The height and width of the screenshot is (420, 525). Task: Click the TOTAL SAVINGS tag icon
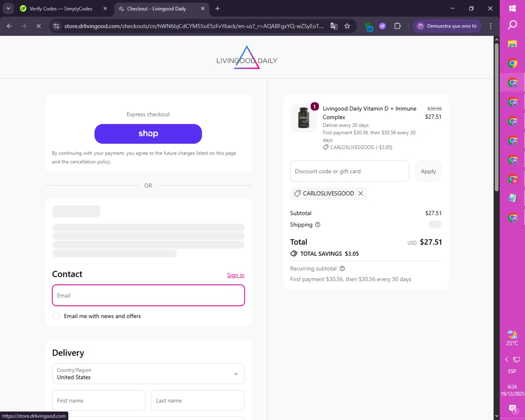294,253
